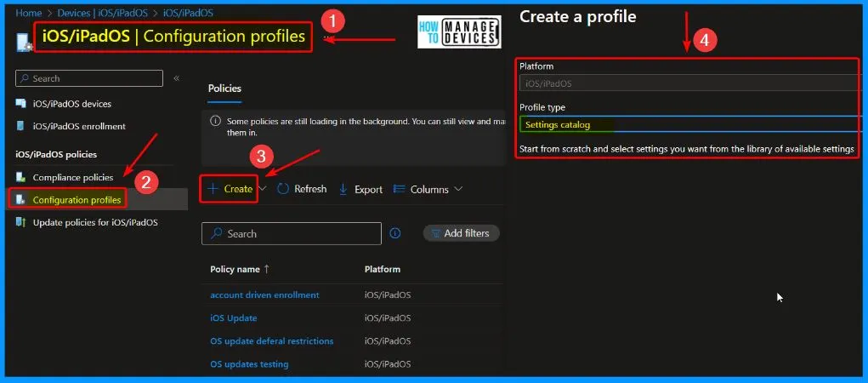Click the Columns list icon
Image resolution: width=868 pixels, height=383 pixels.
pyautogui.click(x=399, y=189)
